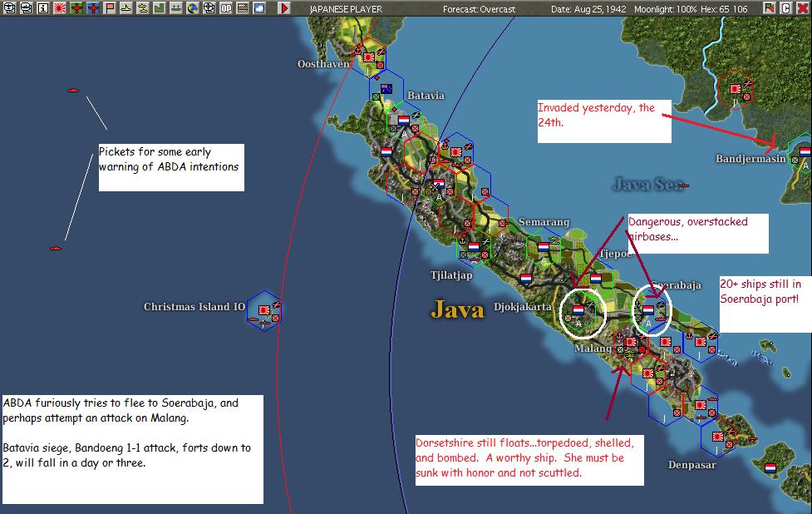Click the red turn advance arrow

[283, 8]
